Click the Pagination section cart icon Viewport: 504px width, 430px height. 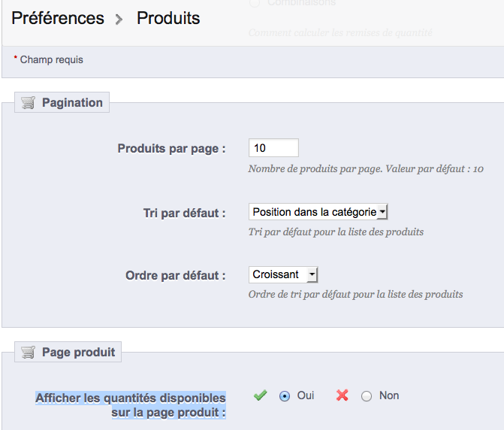coord(29,103)
